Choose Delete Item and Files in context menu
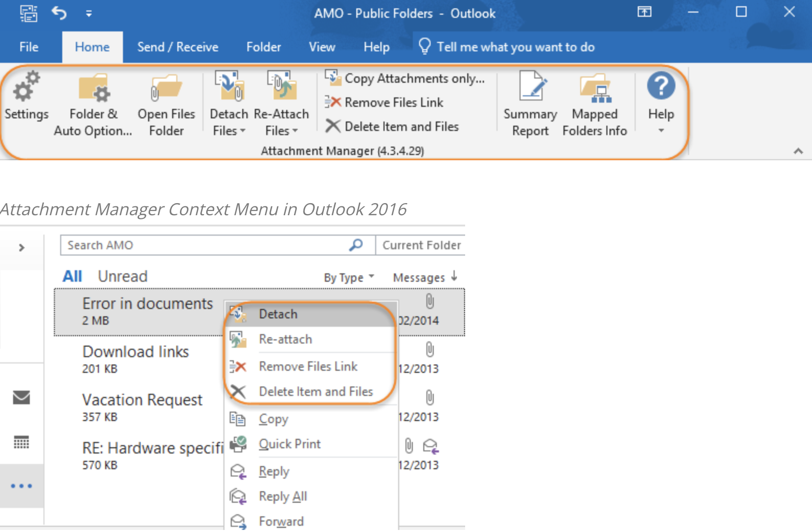 (x=311, y=392)
